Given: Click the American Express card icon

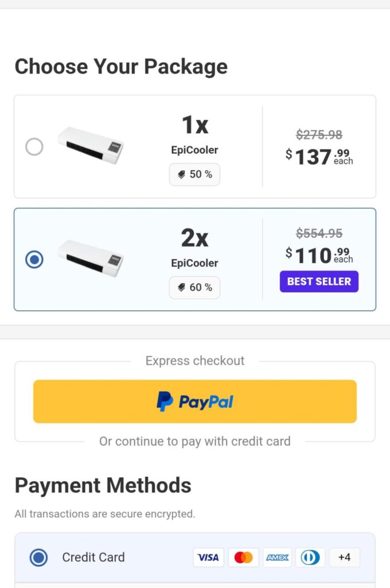Looking at the screenshot, I should (x=277, y=558).
